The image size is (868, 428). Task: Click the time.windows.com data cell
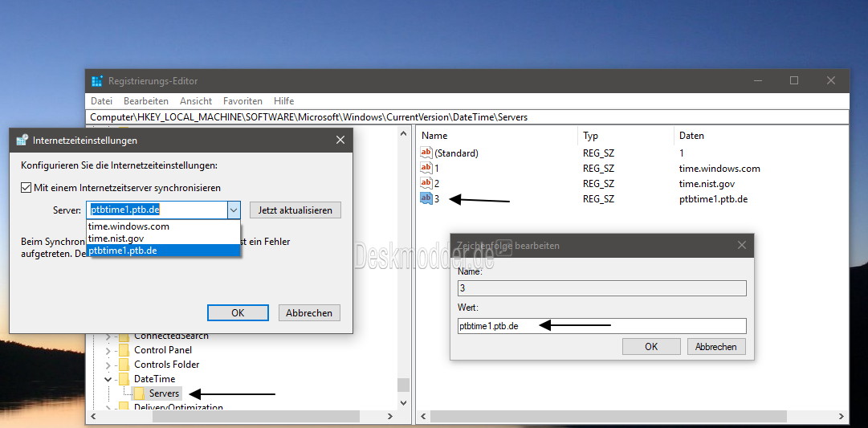[x=719, y=169]
